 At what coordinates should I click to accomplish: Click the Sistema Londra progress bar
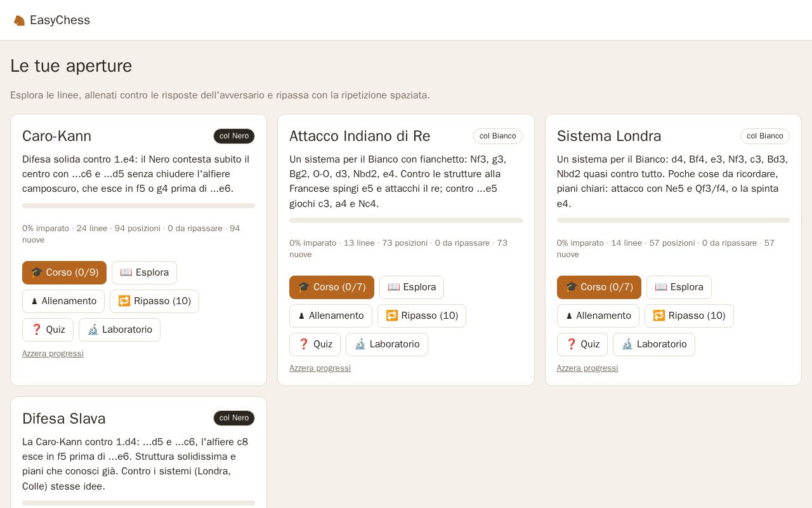click(x=673, y=220)
